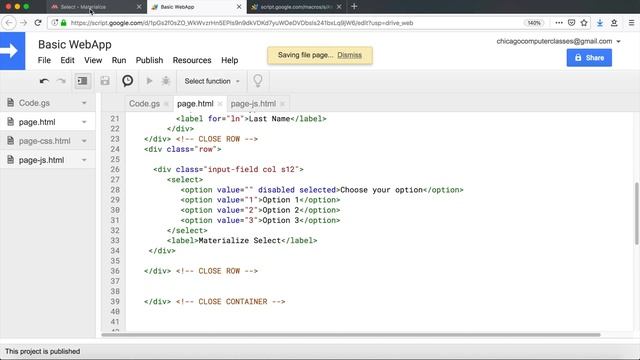Click the blue arrow Apps Script logo
This screenshot has height=360, width=640.
pyautogui.click(x=12, y=51)
